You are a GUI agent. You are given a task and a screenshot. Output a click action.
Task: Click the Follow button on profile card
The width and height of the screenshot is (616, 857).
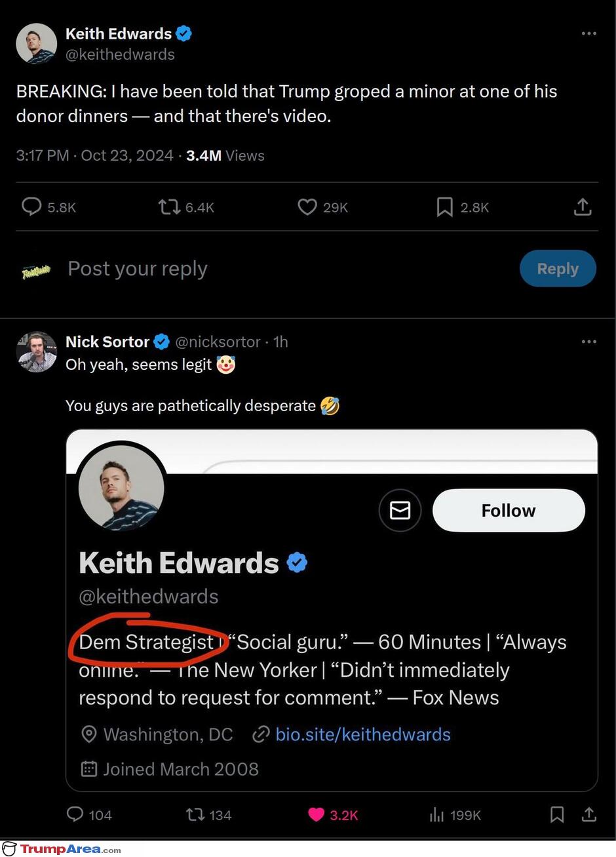tap(509, 510)
